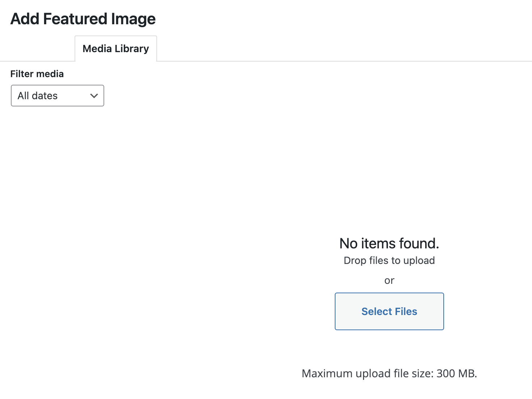This screenshot has width=532, height=399.
Task: Select Files to upload an image
Action: click(389, 311)
